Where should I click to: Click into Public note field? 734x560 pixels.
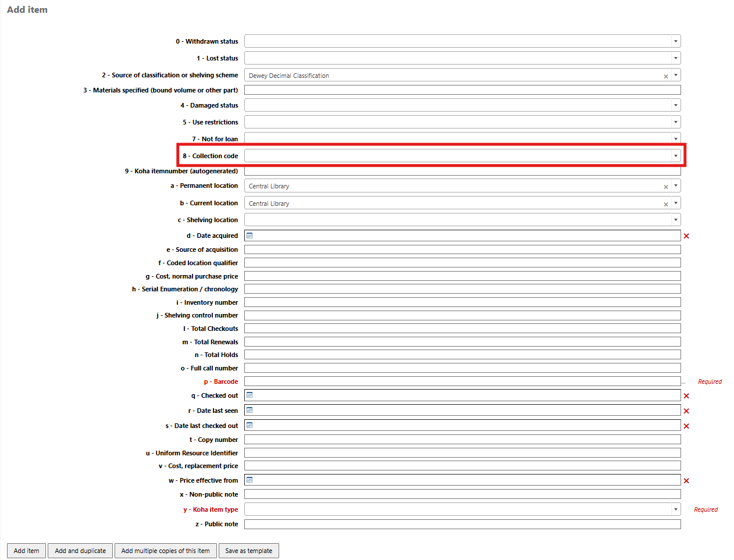[x=462, y=524]
